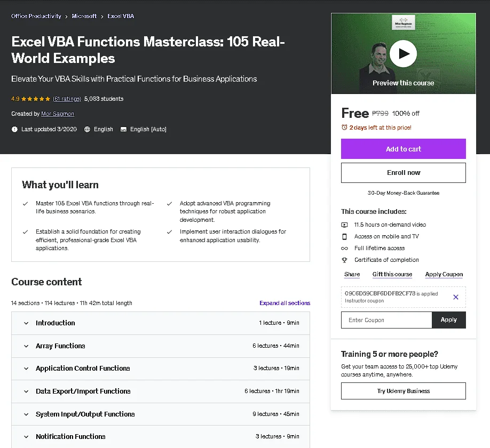Expand the Introduction section
Viewport: 490px width, 448px height.
tap(161, 323)
